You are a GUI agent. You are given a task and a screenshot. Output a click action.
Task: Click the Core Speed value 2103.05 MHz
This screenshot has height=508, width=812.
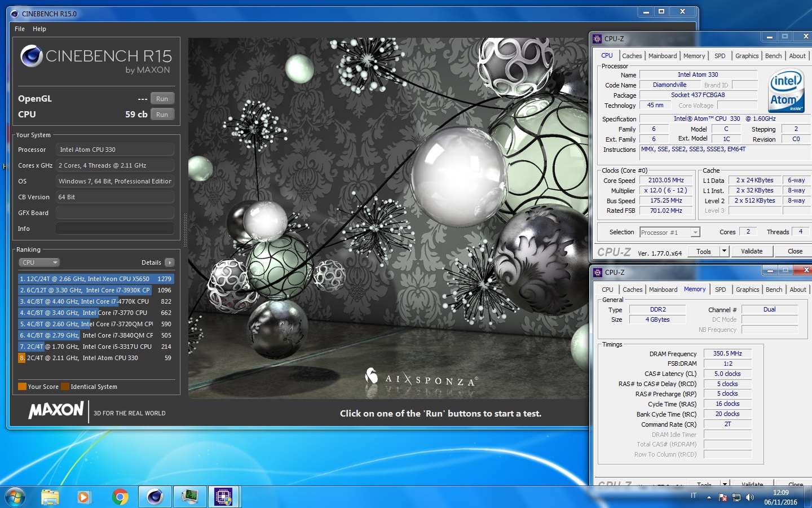point(666,181)
